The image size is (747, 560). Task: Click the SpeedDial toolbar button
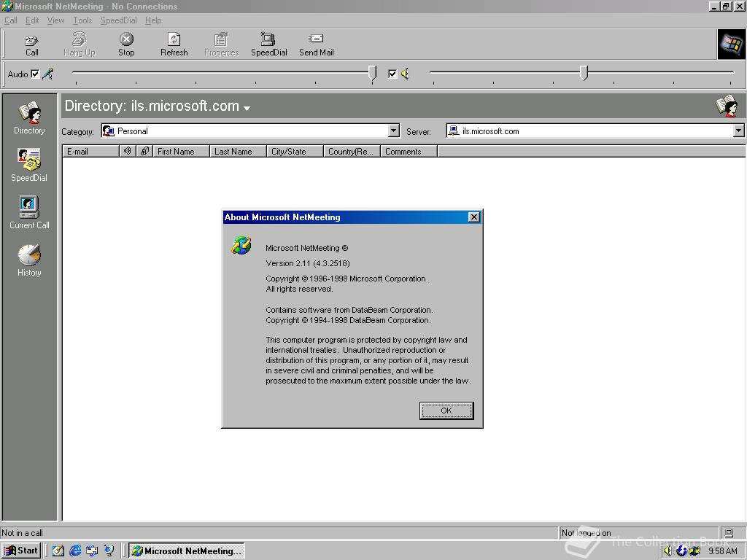(x=268, y=45)
